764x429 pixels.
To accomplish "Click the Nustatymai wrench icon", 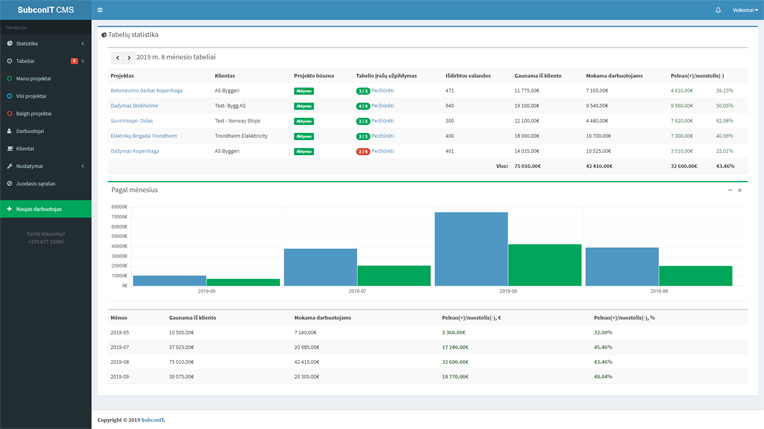I will [x=9, y=166].
